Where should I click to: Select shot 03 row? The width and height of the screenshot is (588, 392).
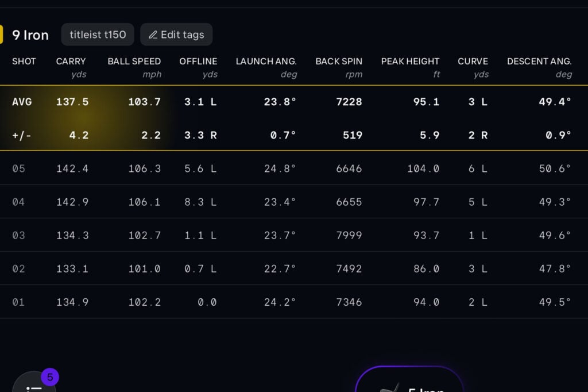[293, 235]
